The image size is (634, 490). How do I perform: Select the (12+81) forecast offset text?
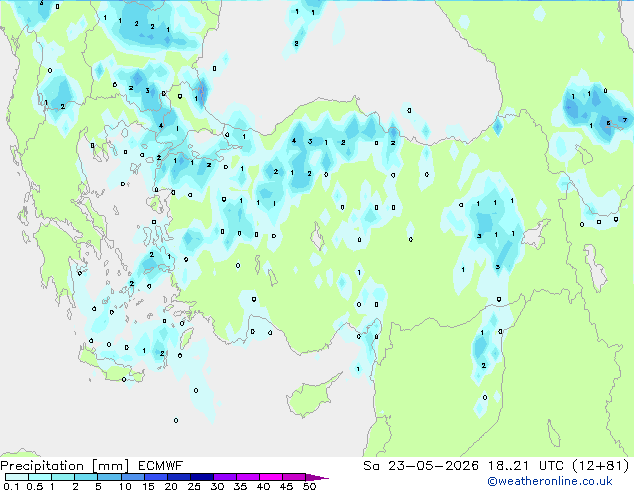pyautogui.click(x=600, y=466)
